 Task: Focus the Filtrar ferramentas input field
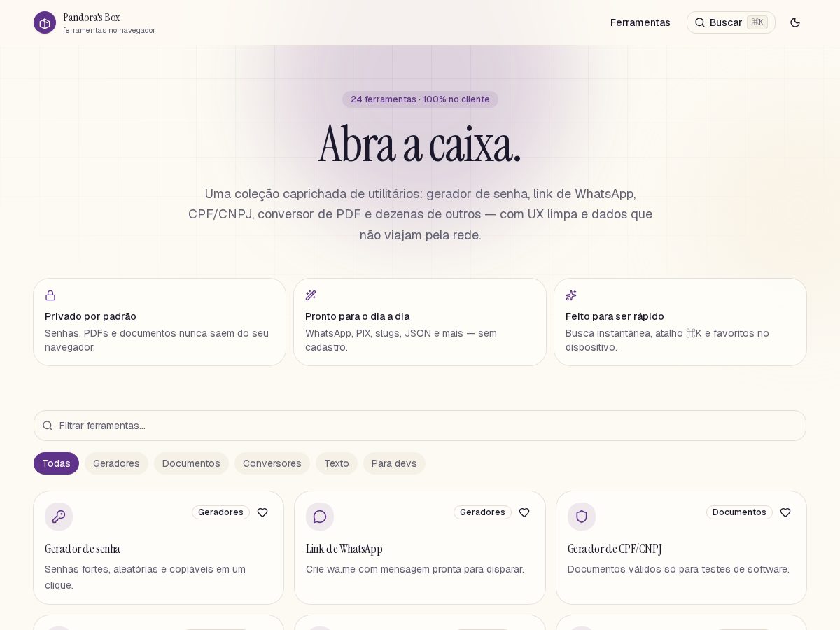420,426
